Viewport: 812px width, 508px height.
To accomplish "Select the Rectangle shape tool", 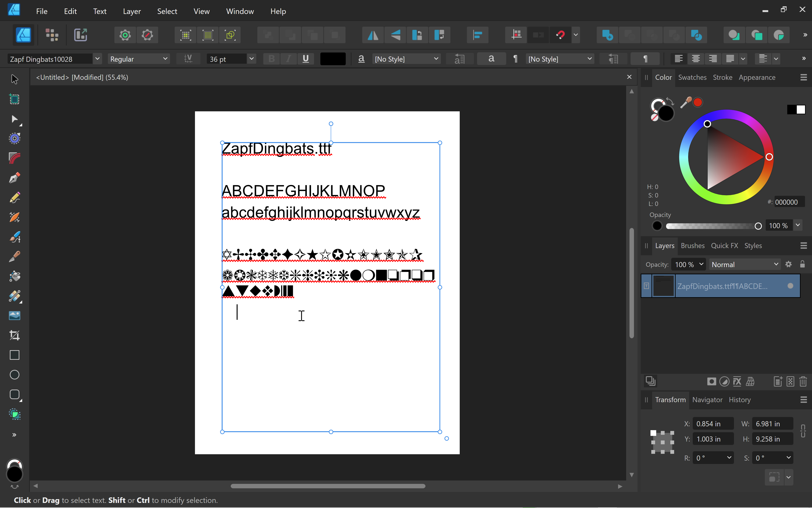I will click(14, 355).
